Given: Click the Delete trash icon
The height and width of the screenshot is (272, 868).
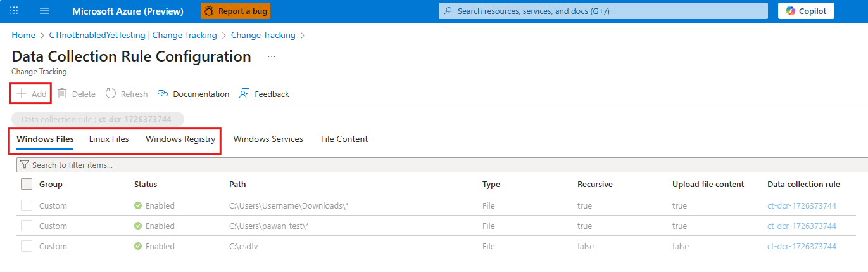Looking at the screenshot, I should (62, 94).
